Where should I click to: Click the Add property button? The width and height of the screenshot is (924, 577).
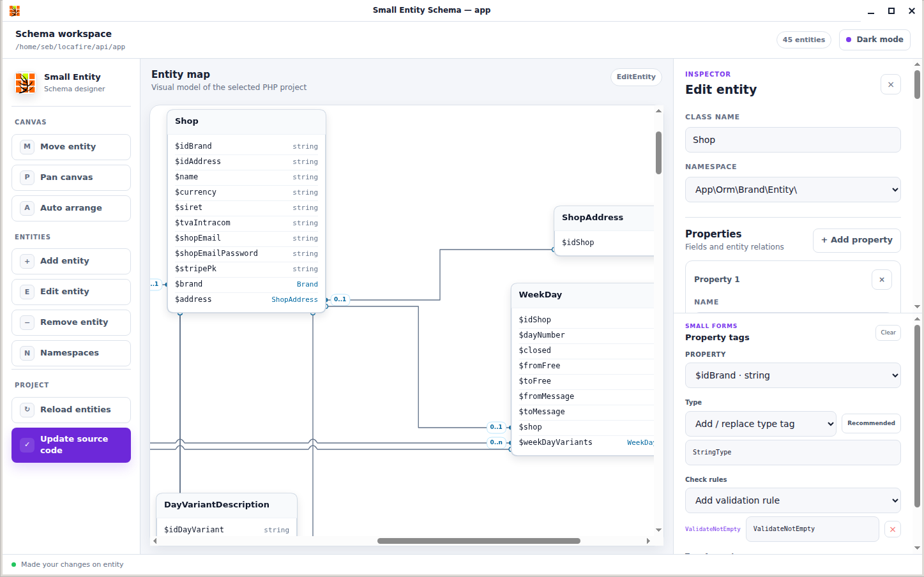(857, 240)
